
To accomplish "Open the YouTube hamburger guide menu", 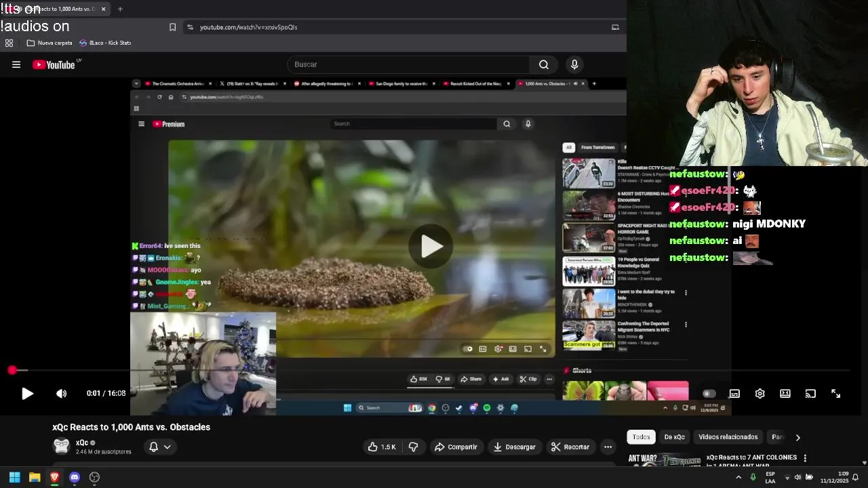I will [16, 64].
